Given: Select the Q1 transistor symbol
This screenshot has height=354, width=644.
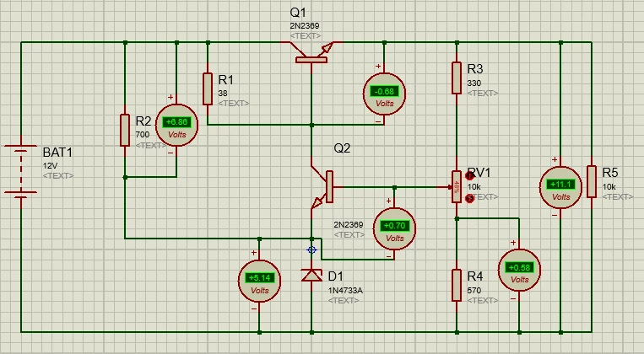Looking at the screenshot, I should click(x=311, y=52).
